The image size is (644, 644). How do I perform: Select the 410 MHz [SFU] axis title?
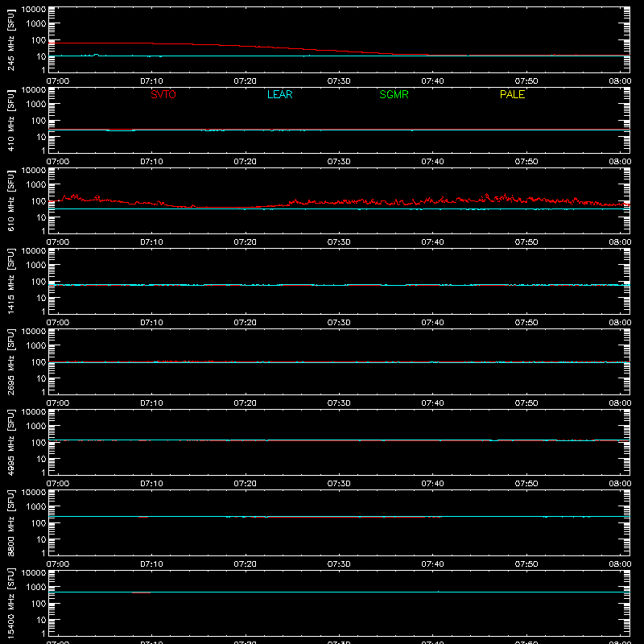[x=10, y=121]
